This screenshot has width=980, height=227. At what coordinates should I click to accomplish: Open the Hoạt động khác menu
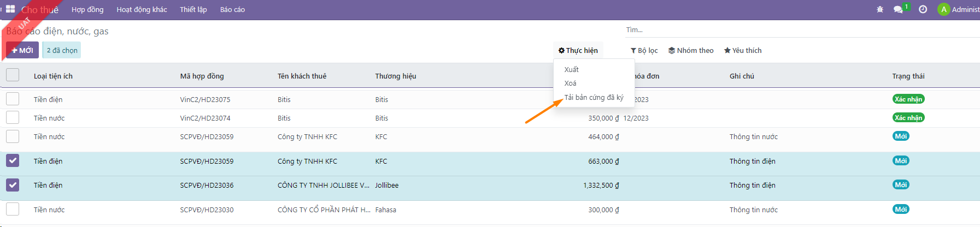pyautogui.click(x=142, y=9)
